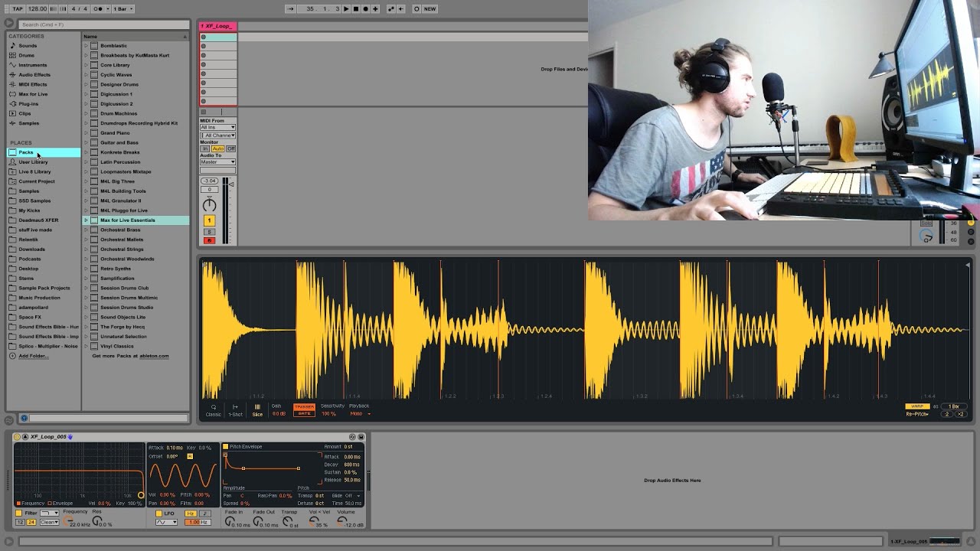The width and height of the screenshot is (980, 551).
Task: Toggle the yellow track activator 1 button
Action: pos(209,220)
